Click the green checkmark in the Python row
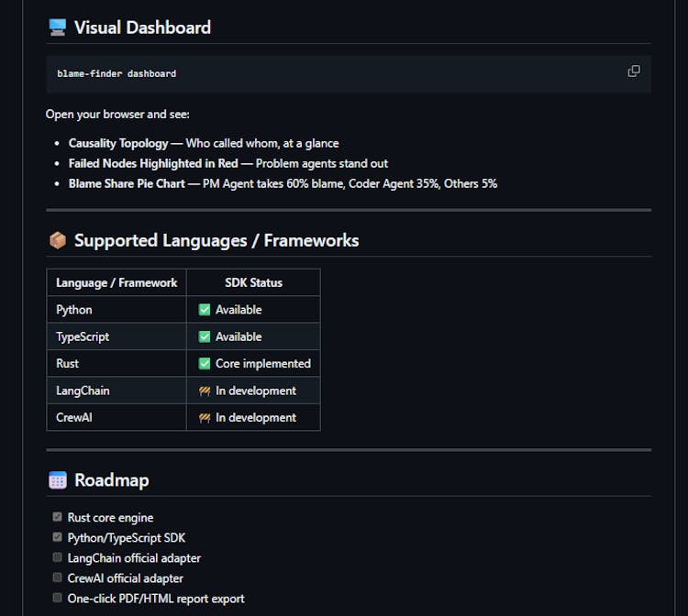This screenshot has width=688, height=616. 205,310
